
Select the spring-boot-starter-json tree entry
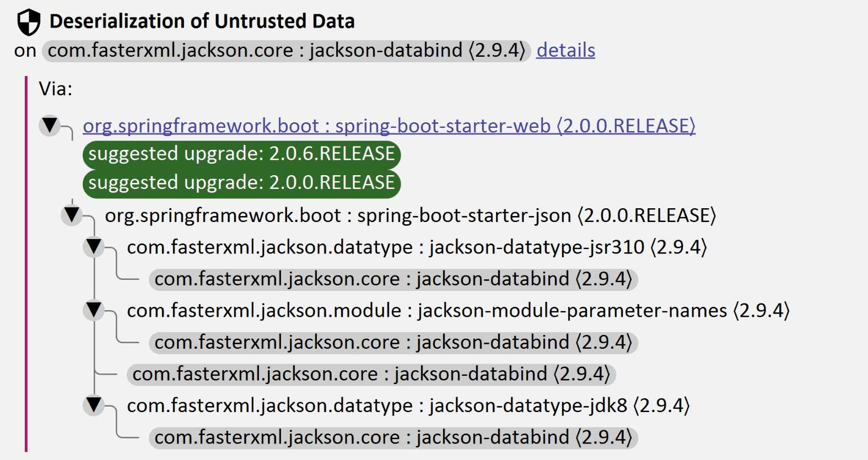pos(410,215)
